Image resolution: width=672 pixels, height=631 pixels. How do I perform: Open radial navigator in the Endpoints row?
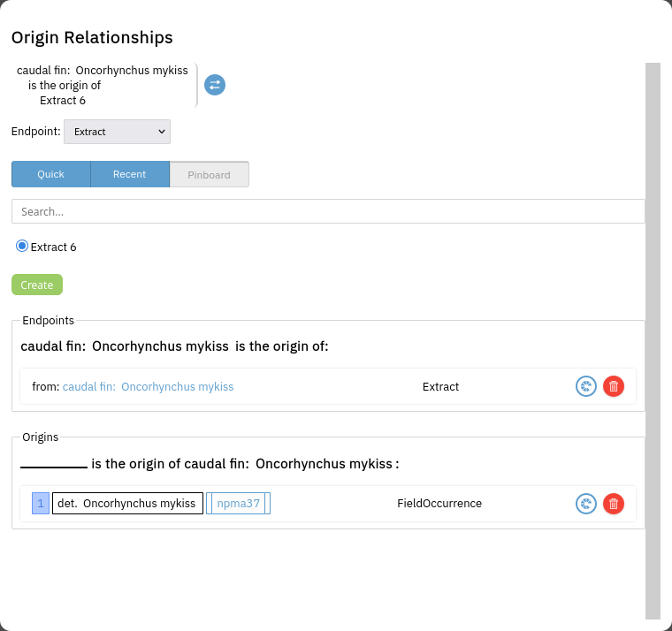pos(585,386)
